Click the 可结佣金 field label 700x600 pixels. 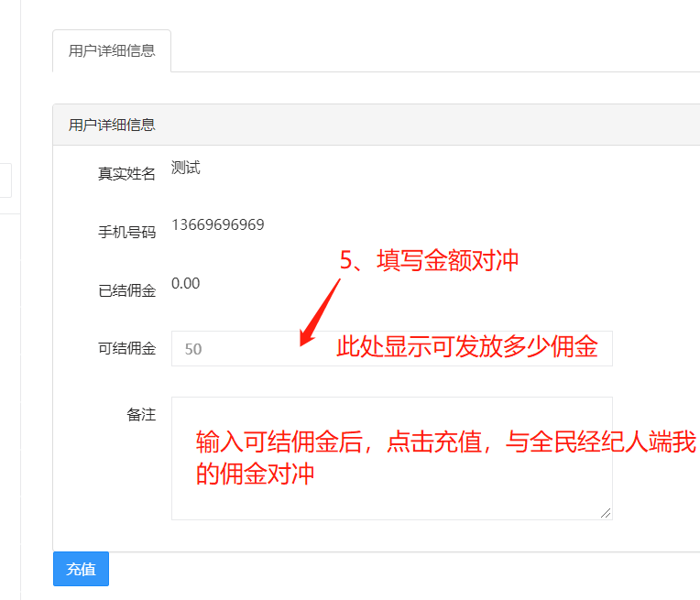click(x=126, y=348)
